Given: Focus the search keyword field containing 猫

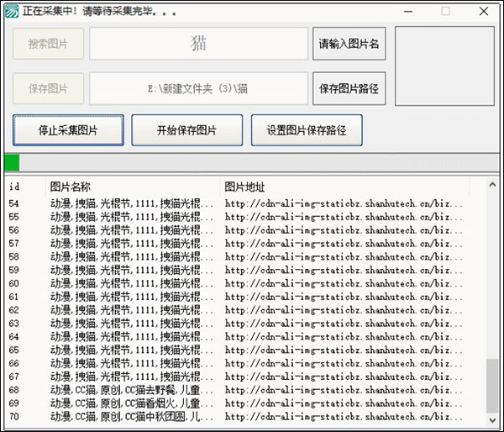Looking at the screenshot, I should (198, 44).
